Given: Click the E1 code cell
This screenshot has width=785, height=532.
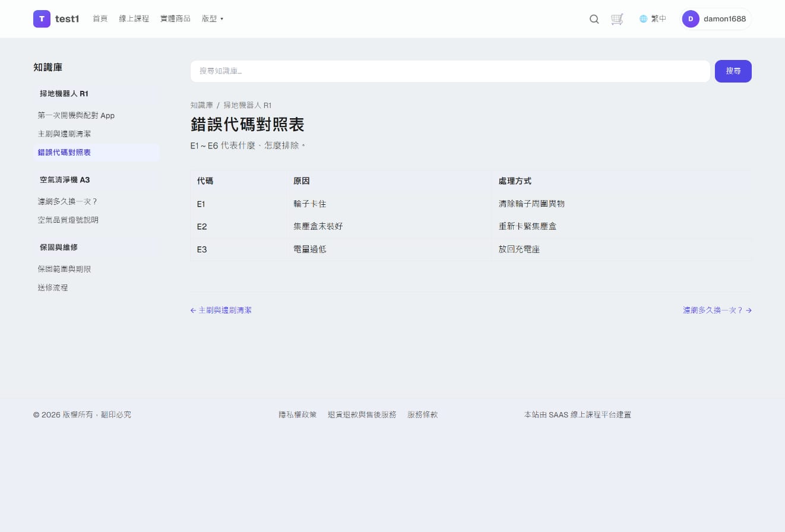Looking at the screenshot, I should point(238,204).
